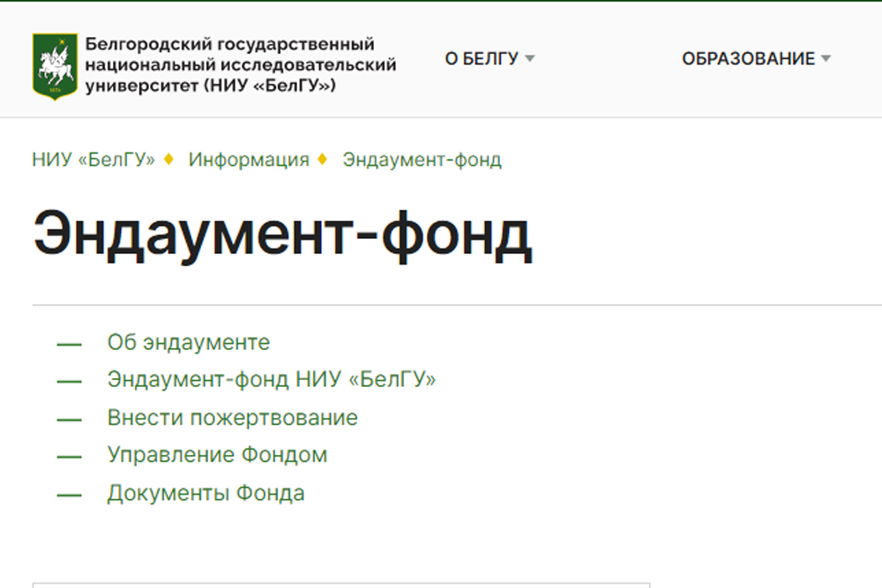Expand the «О БЕЛГУ» dropdown arrow
The width and height of the screenshot is (882, 588).
click(529, 58)
